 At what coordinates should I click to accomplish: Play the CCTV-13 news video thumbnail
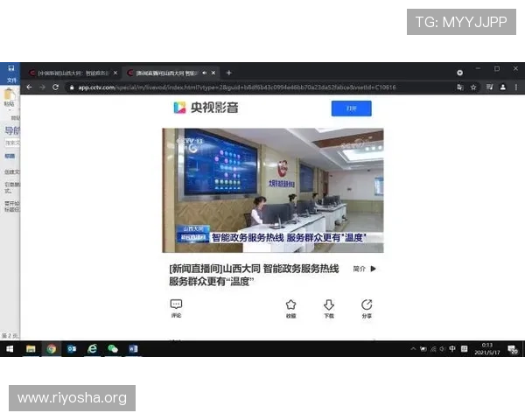[x=273, y=190]
